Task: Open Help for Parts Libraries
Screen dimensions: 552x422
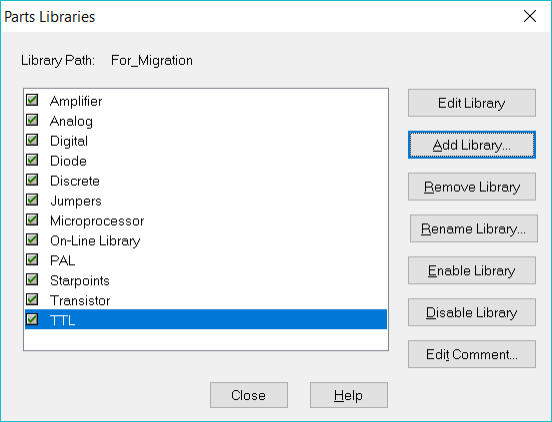Action: tap(349, 395)
